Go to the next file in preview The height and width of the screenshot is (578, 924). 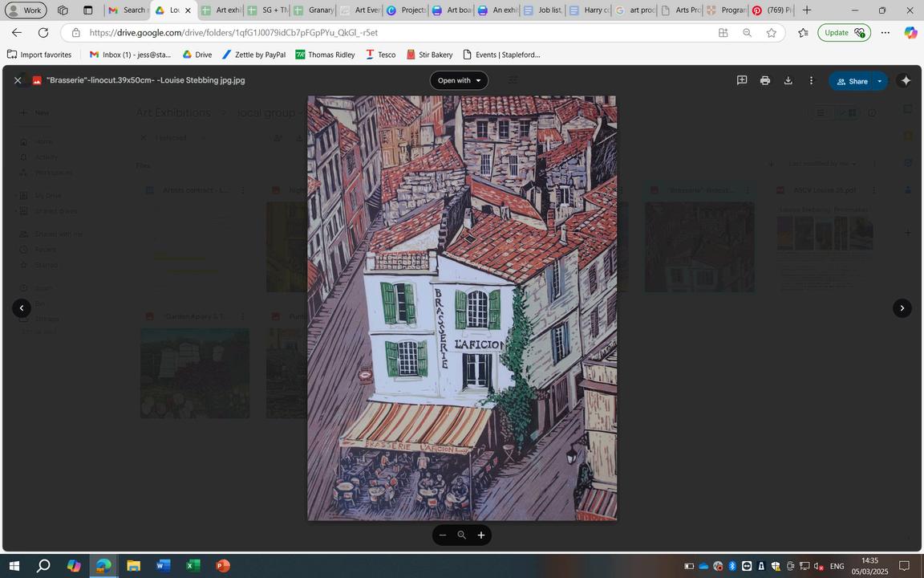click(x=902, y=308)
